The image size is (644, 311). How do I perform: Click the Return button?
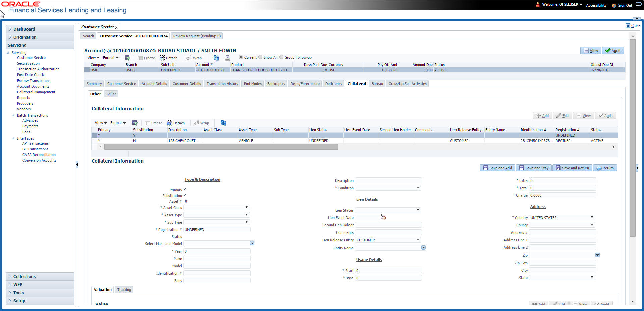pos(605,168)
